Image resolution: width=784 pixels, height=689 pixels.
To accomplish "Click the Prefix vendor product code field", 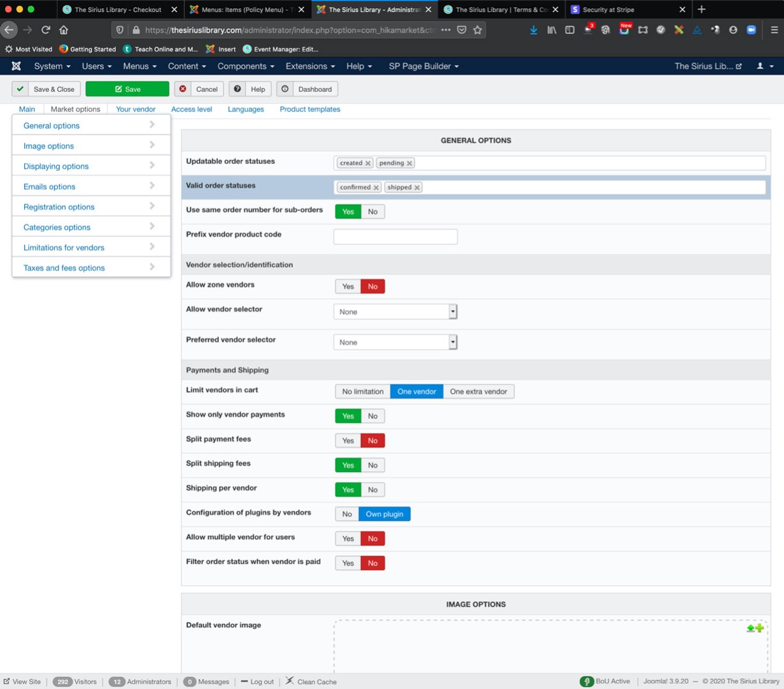I will coord(395,237).
